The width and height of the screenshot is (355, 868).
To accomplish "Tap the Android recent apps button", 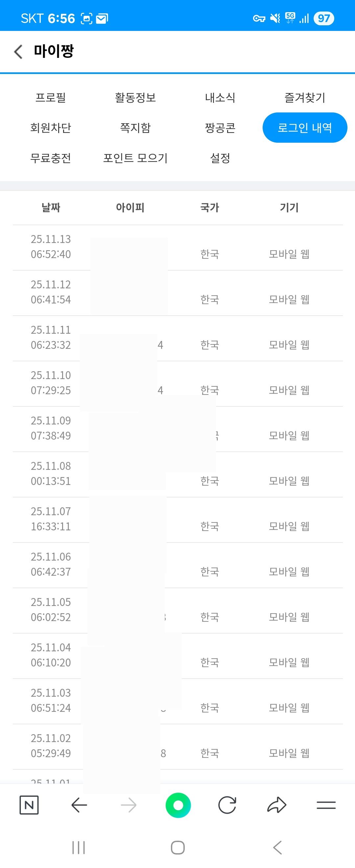I will (x=79, y=847).
